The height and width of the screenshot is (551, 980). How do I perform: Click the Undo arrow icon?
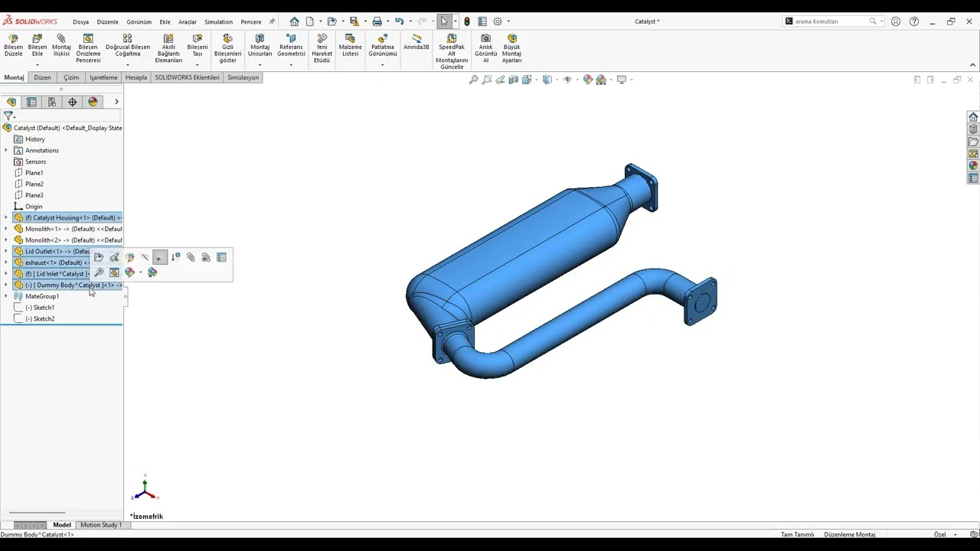pos(399,21)
